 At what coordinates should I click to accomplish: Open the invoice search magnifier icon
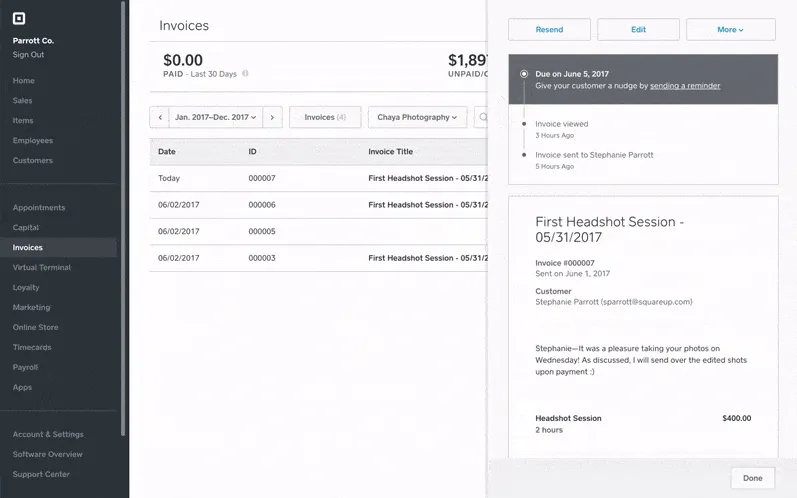pyautogui.click(x=483, y=117)
